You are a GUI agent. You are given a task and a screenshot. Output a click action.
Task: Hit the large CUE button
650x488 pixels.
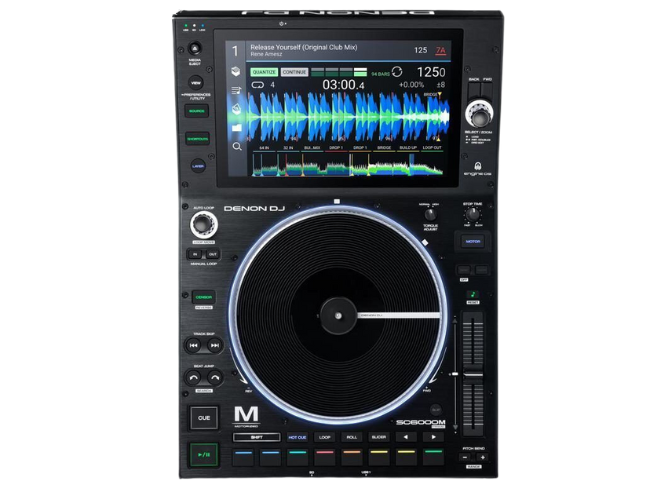pyautogui.click(x=204, y=418)
